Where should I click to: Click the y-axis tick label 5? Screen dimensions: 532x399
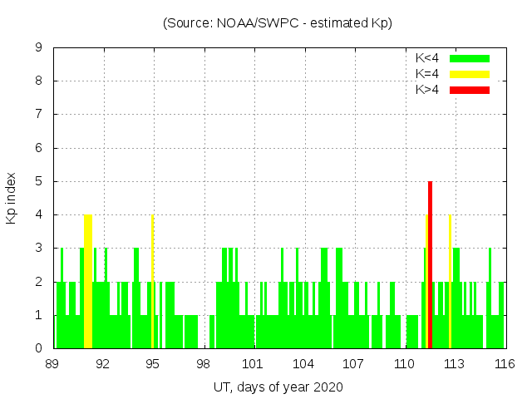39,181
